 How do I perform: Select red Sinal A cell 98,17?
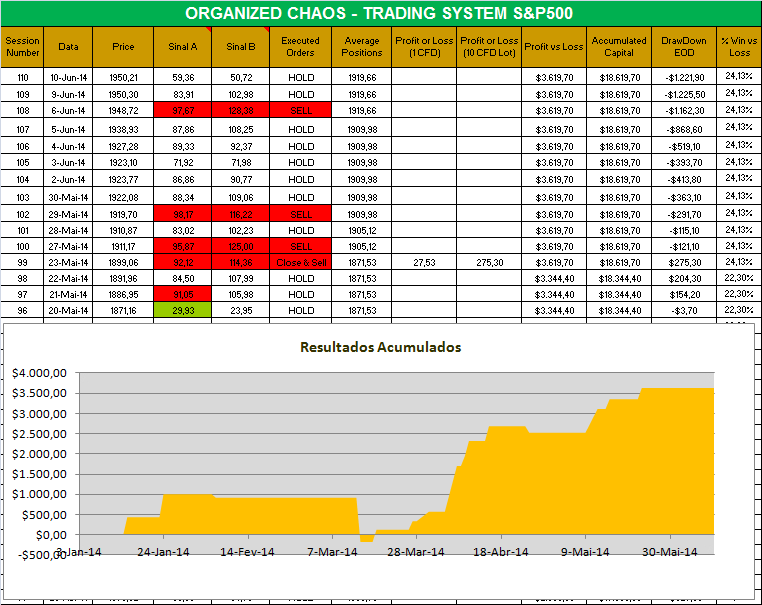point(183,214)
